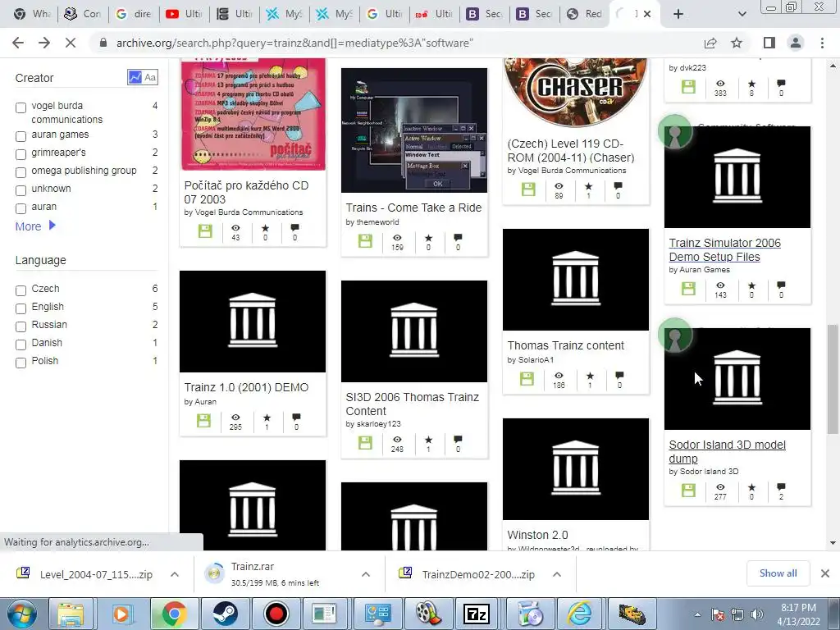Open Thomas Trainz content title
Image resolution: width=840 pixels, height=630 pixels.
[566, 345]
